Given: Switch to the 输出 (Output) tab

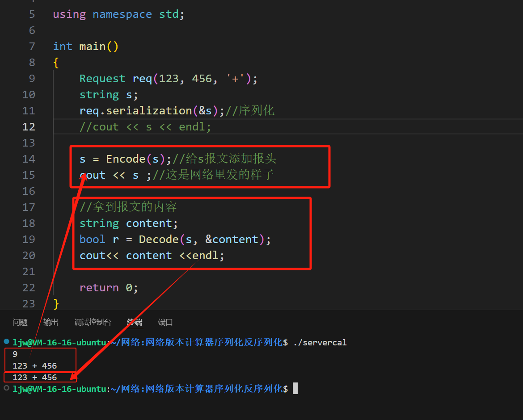Looking at the screenshot, I should (x=51, y=322).
